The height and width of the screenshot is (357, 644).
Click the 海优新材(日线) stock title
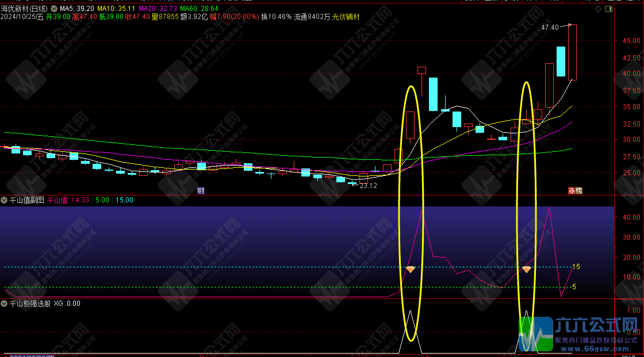(x=24, y=8)
